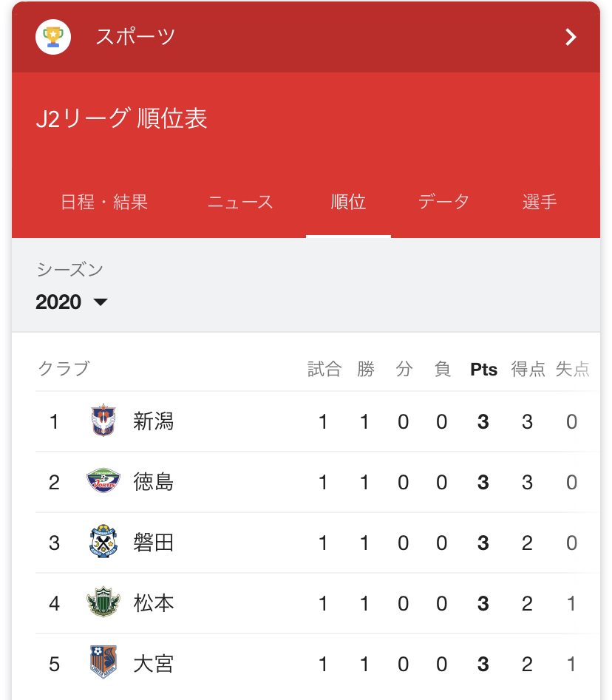
Task: Select the 順位 tab
Action: [x=348, y=202]
